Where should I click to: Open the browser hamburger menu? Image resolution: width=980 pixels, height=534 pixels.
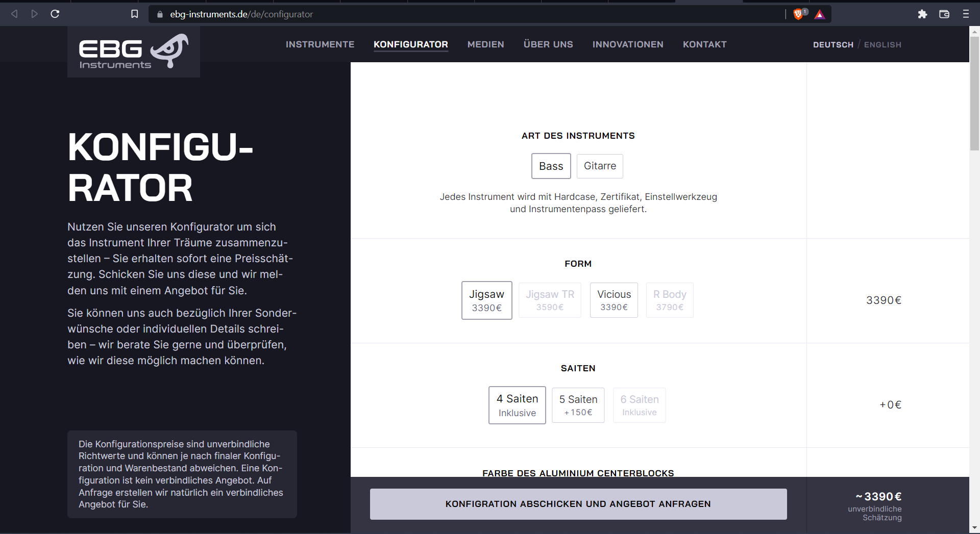tap(966, 14)
